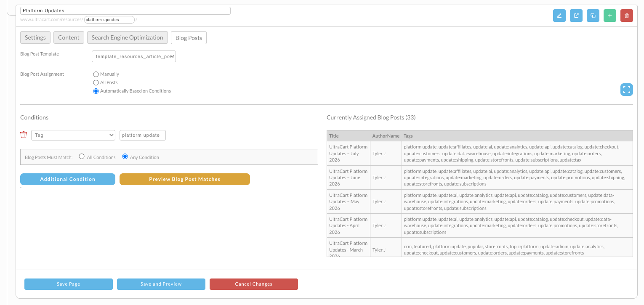Click the blue copy page icon
Image resolution: width=644 pixels, height=305 pixels.
point(593,16)
